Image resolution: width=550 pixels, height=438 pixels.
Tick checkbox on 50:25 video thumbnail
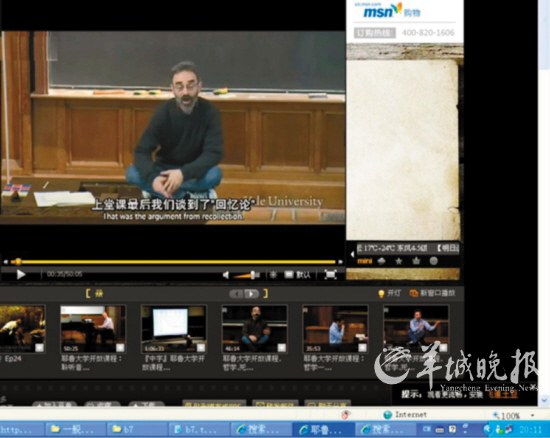click(120, 347)
